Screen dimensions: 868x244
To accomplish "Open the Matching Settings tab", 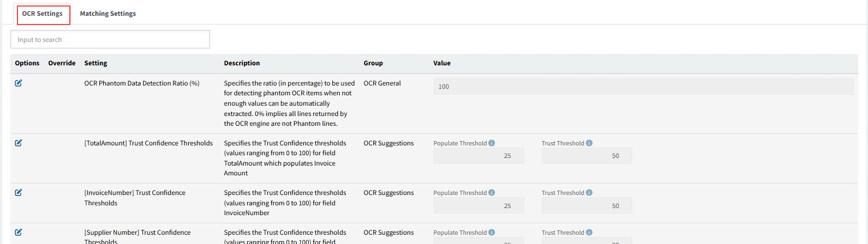I will (x=108, y=14).
